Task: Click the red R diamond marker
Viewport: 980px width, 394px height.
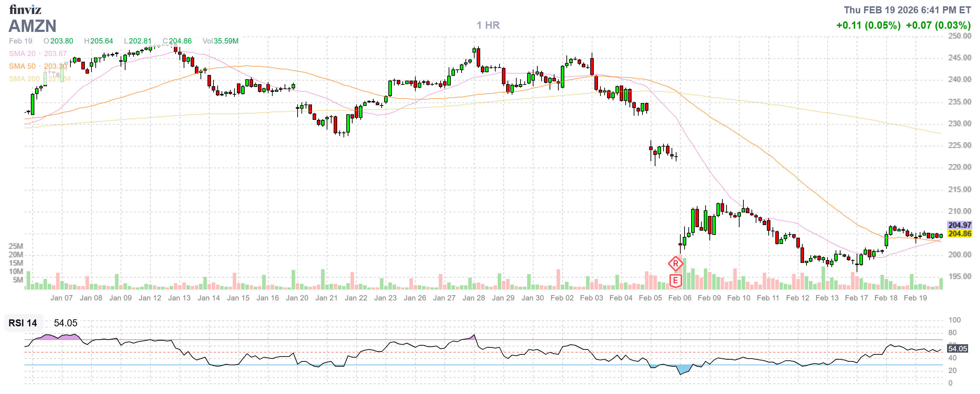Action: [x=675, y=264]
